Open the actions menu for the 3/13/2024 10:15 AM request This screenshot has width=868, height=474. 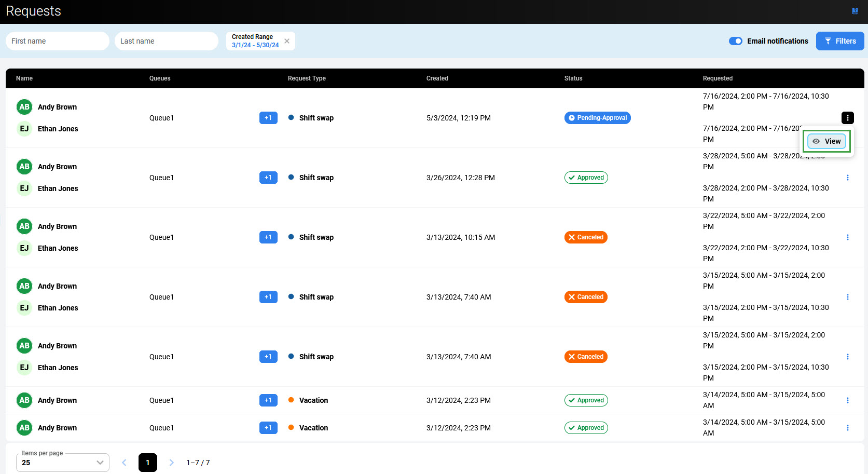847,237
